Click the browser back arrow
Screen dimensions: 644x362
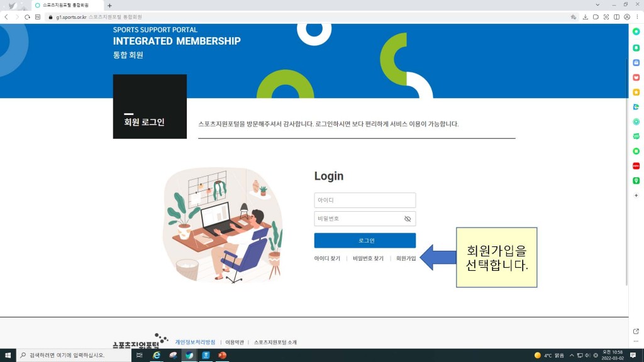click(x=6, y=17)
